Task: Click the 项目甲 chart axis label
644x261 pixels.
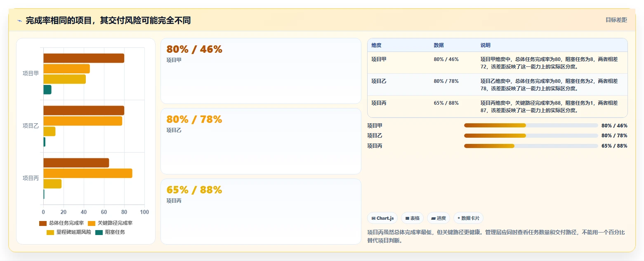Action: [x=31, y=73]
